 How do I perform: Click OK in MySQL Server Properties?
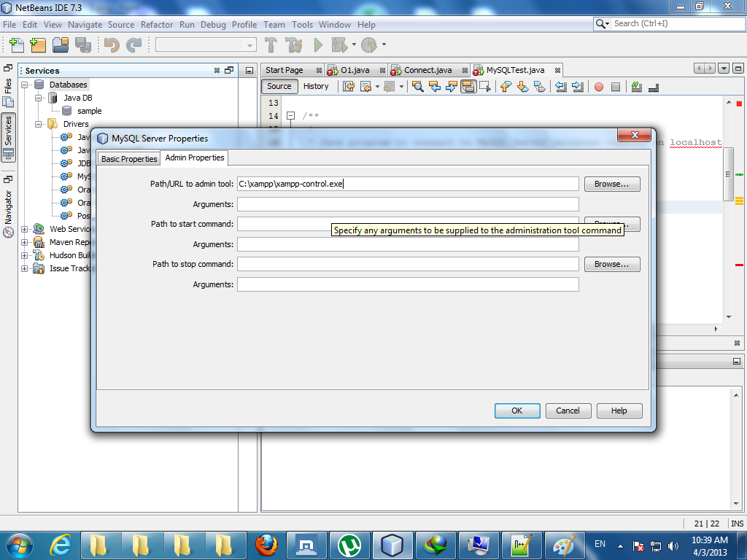click(x=517, y=411)
